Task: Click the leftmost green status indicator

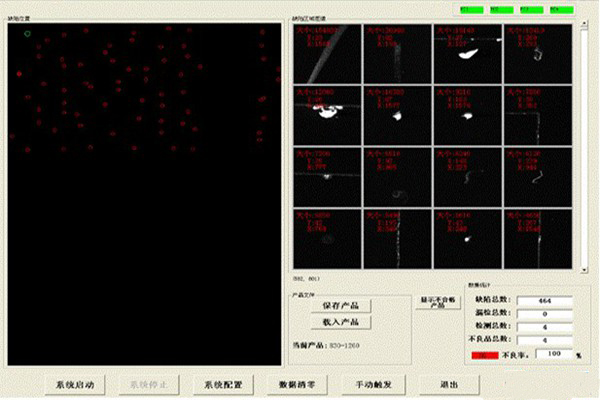Action: coord(472,10)
